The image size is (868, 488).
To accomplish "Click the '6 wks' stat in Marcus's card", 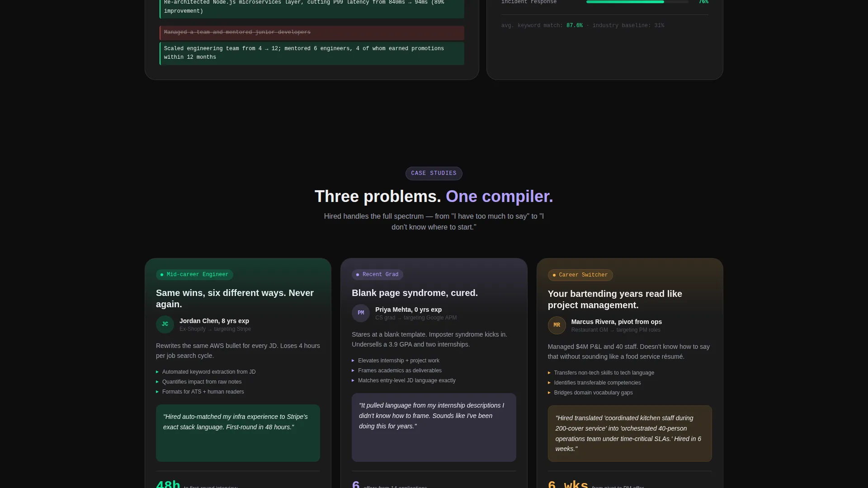I will point(568,483).
